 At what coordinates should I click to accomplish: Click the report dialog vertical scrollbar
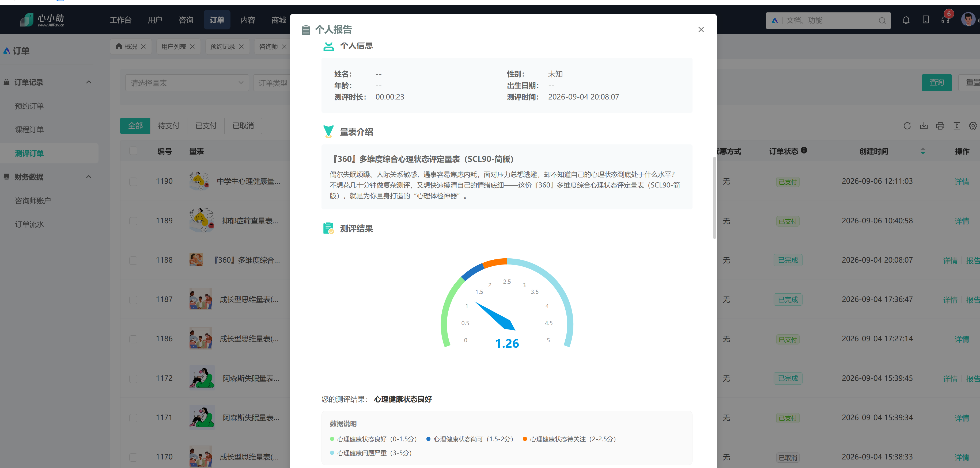pos(714,198)
